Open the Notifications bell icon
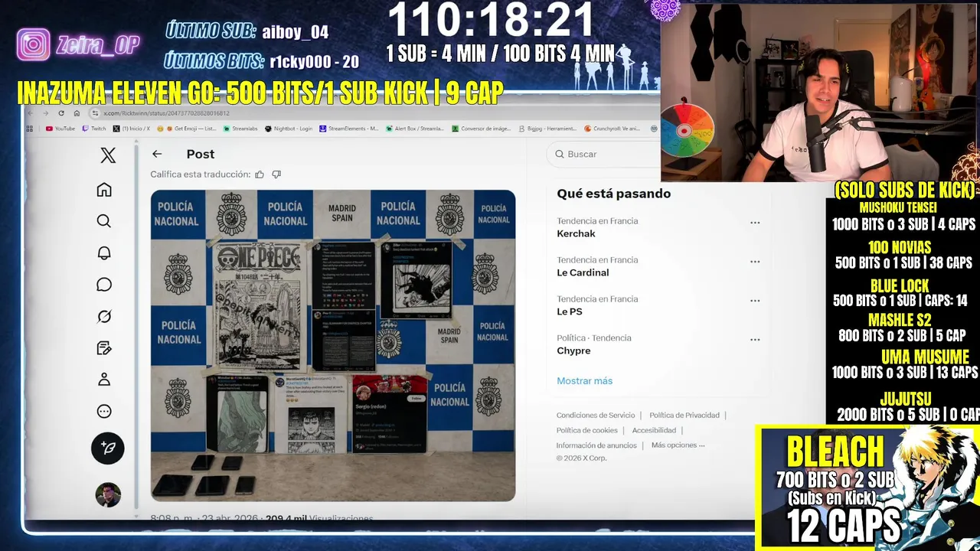The width and height of the screenshot is (980, 551). (104, 253)
